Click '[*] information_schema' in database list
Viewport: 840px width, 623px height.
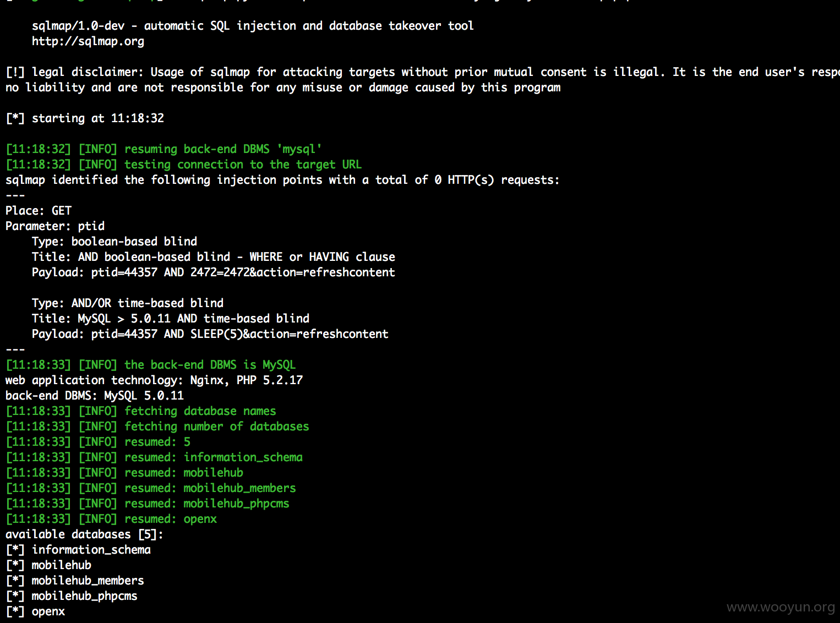pyautogui.click(x=78, y=550)
